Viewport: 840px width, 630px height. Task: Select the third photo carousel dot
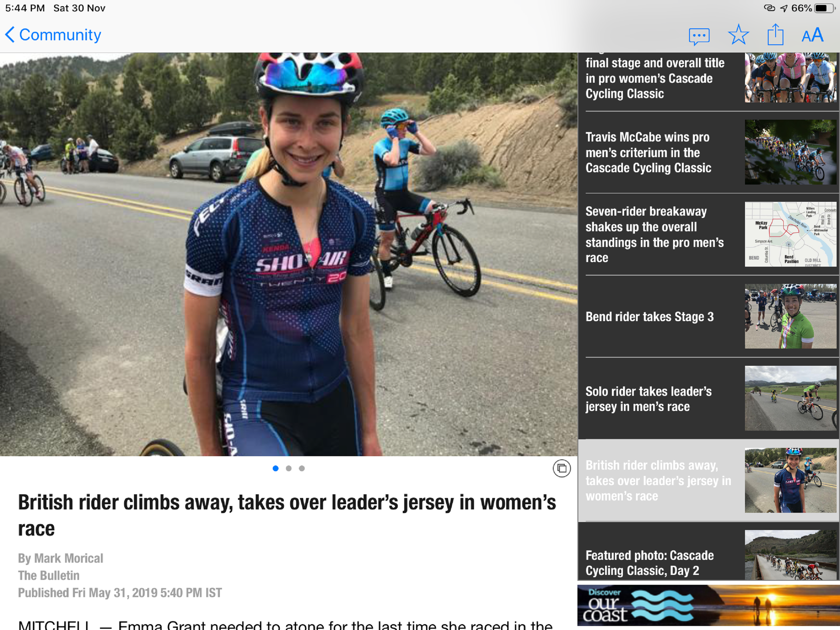pyautogui.click(x=302, y=468)
